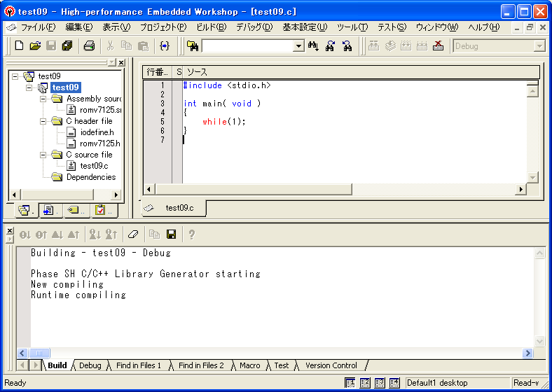Viewport: 552px width, 392px height.
Task: Open the search text combo box dropdown
Action: (298, 46)
